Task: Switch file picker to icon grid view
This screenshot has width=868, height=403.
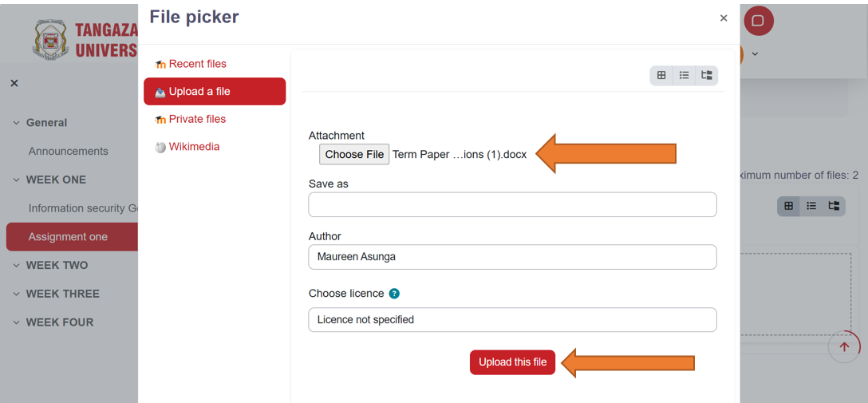Action: 661,75
